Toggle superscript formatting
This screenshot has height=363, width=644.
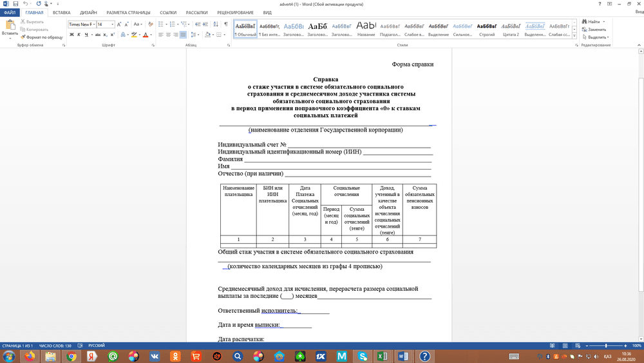coord(112,35)
